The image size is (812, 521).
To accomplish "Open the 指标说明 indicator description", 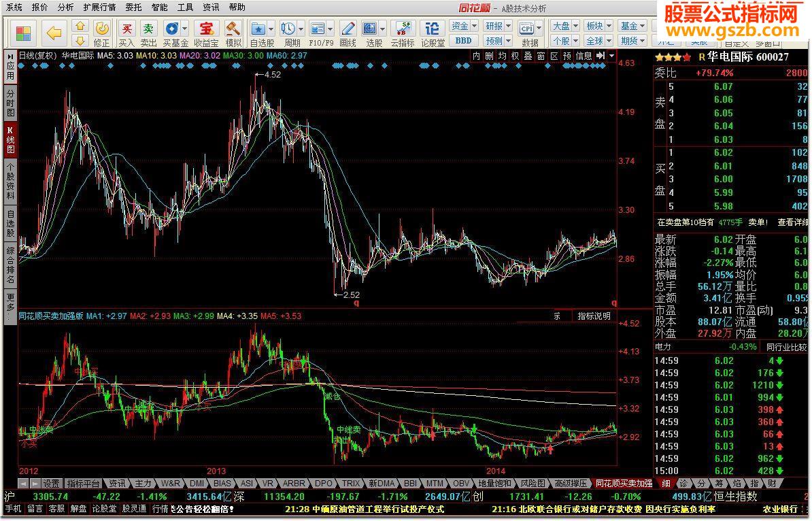I will point(594,316).
